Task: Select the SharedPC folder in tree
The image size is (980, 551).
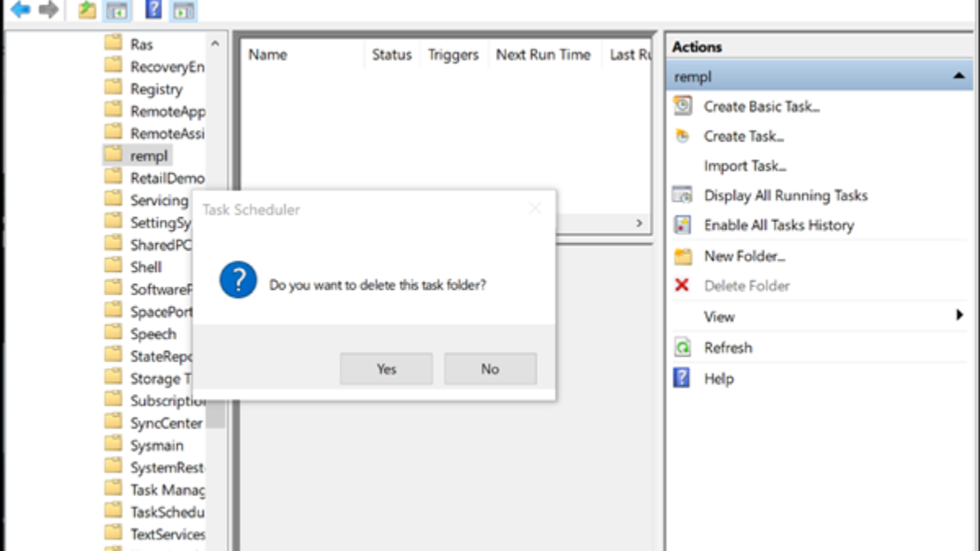Action: point(161,244)
